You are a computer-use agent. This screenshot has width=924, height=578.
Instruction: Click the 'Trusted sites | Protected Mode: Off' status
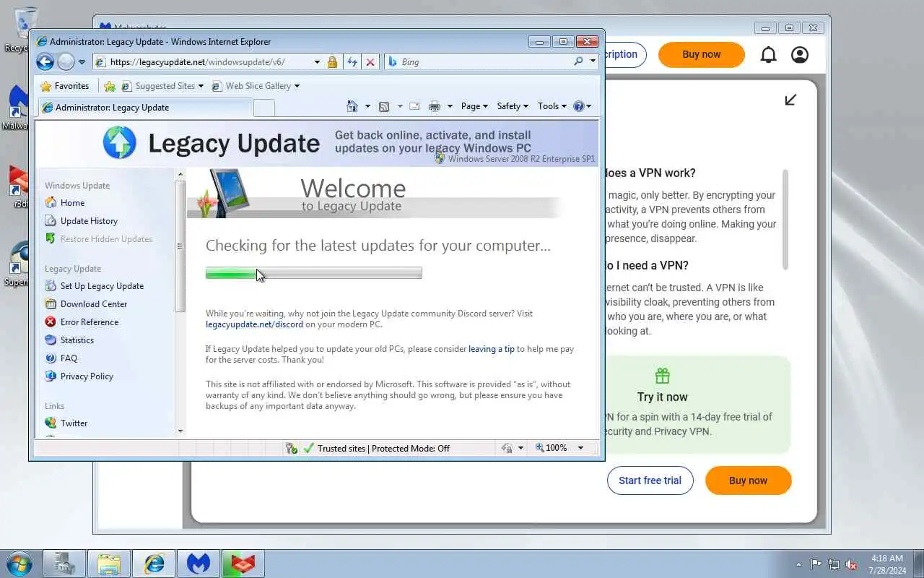click(383, 449)
